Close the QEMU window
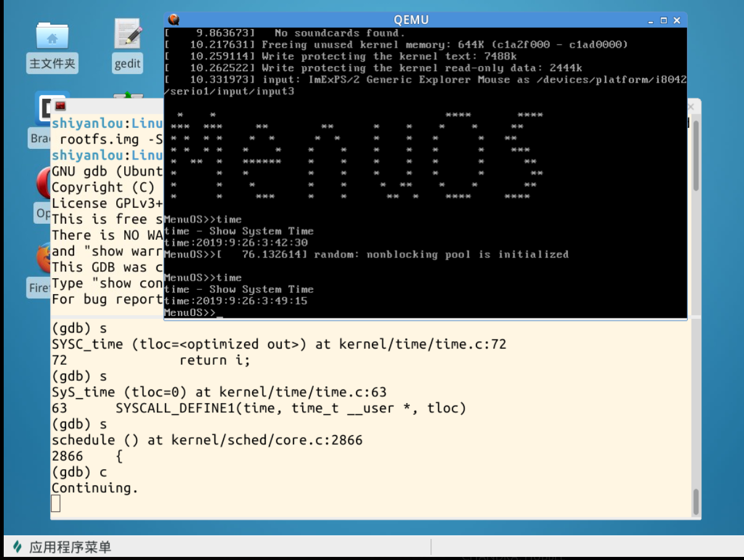Viewport: 744px width, 560px height. [x=677, y=20]
